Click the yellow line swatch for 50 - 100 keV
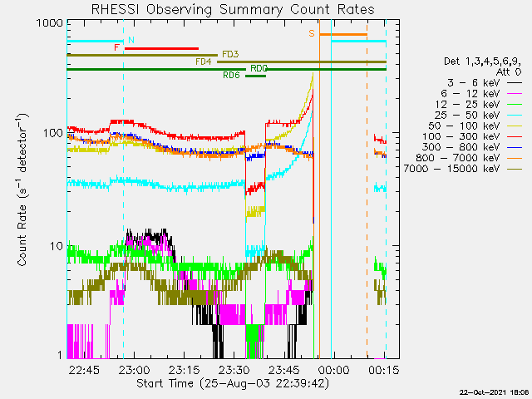532x399 pixels. coord(515,126)
